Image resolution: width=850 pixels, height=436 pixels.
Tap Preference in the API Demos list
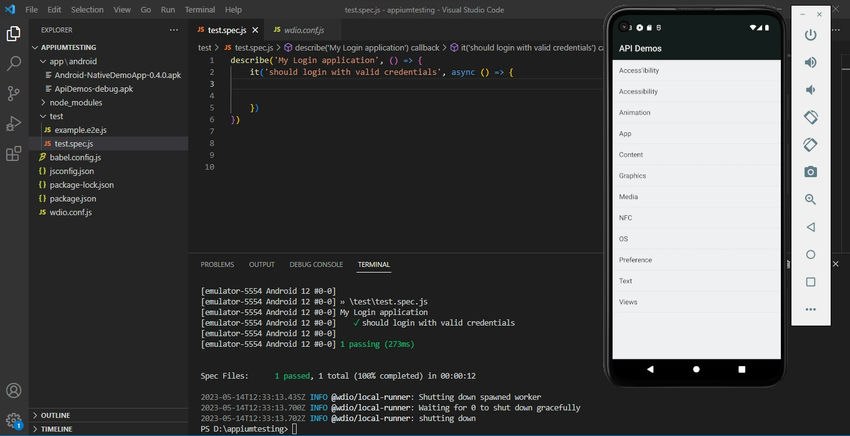click(635, 260)
